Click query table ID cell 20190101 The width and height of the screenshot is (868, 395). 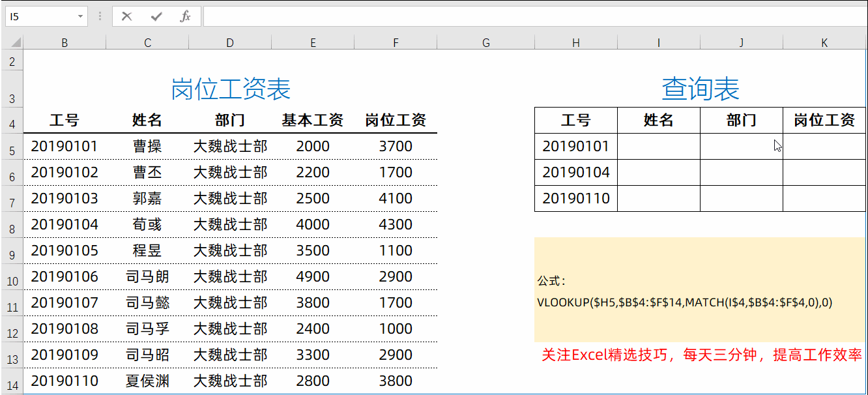[x=576, y=147]
